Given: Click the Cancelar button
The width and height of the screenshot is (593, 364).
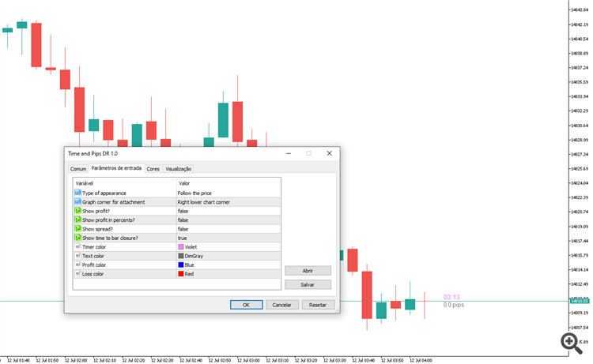Looking at the screenshot, I should [282, 305].
